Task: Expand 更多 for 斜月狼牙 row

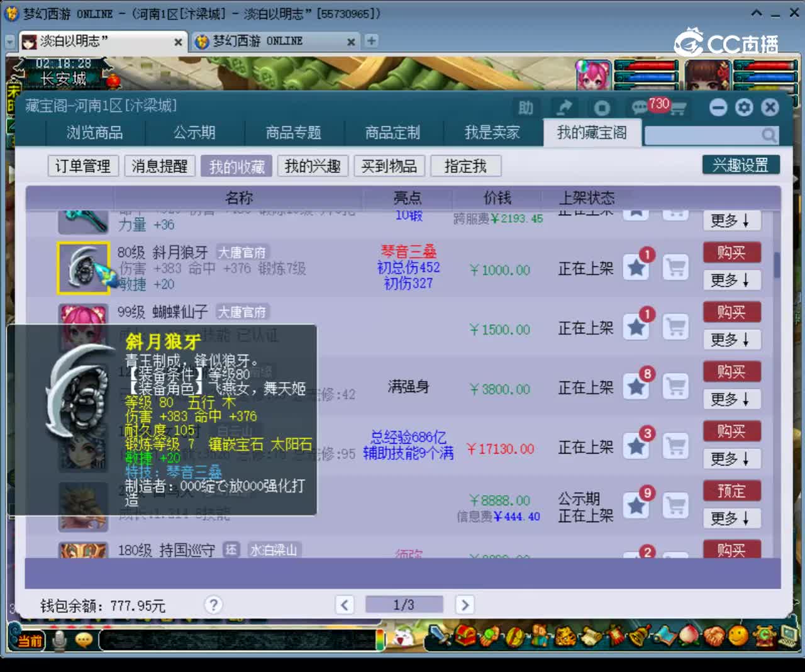Action: point(732,280)
